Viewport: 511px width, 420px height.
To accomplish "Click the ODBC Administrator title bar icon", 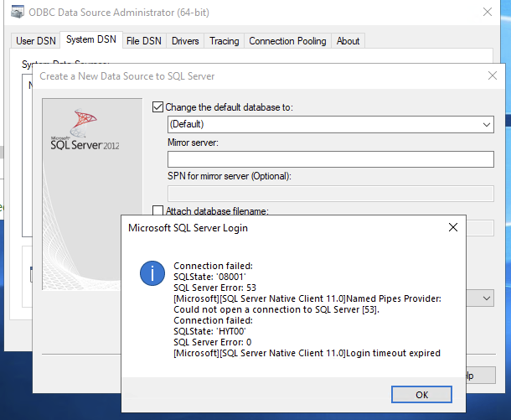I will [17, 12].
